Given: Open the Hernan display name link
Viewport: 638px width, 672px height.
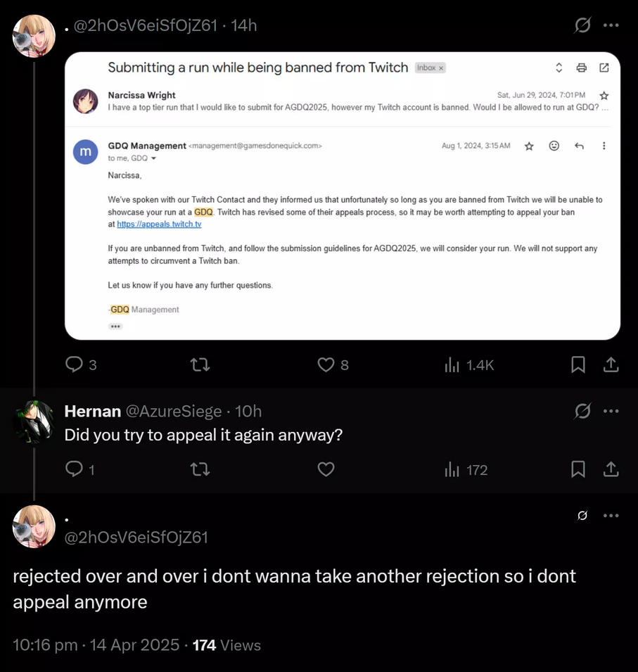Looking at the screenshot, I should coord(93,412).
